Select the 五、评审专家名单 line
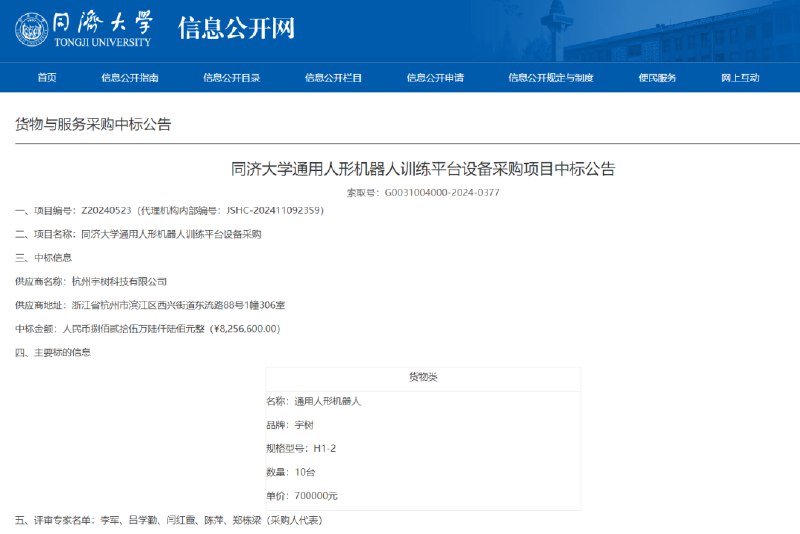800x534 pixels. [x=169, y=520]
